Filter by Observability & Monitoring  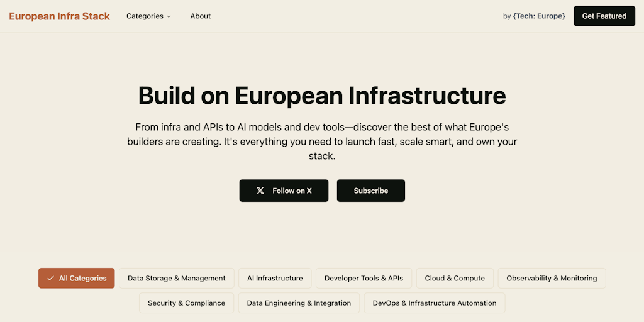point(552,278)
